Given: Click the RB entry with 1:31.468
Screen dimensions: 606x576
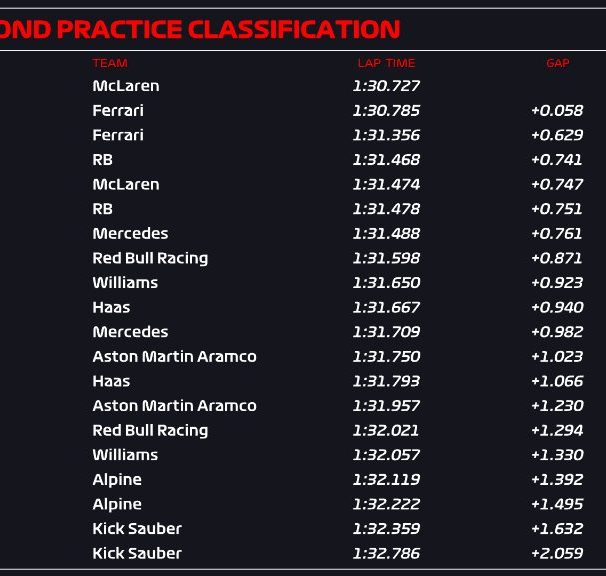Looking at the screenshot, I should coord(102,160).
